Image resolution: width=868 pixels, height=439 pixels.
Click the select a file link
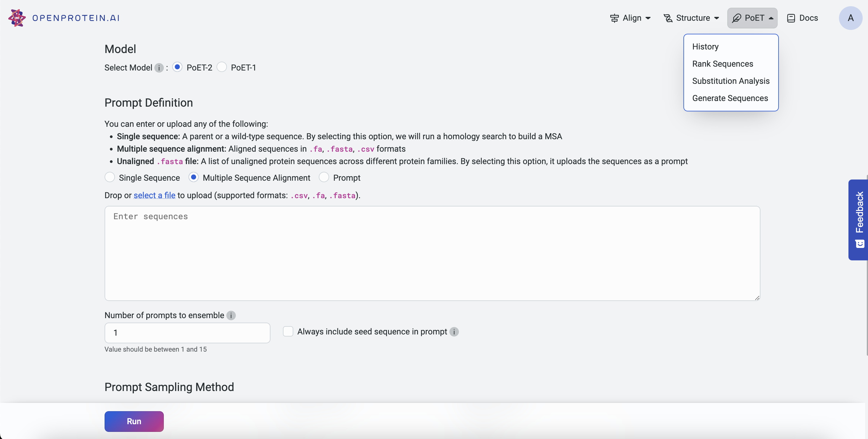pos(154,196)
